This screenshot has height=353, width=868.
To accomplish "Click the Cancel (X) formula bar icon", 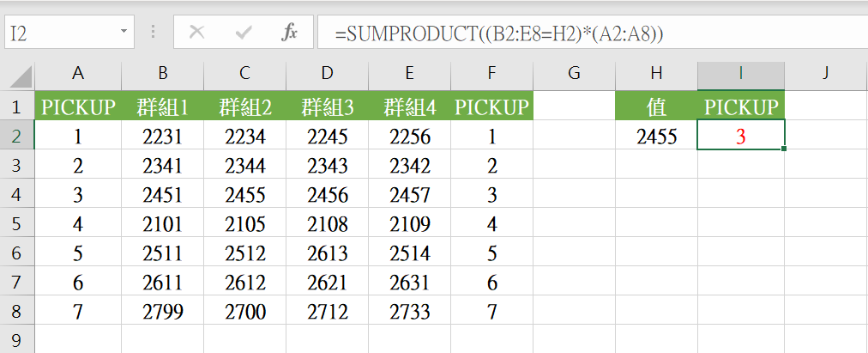I will [x=196, y=33].
